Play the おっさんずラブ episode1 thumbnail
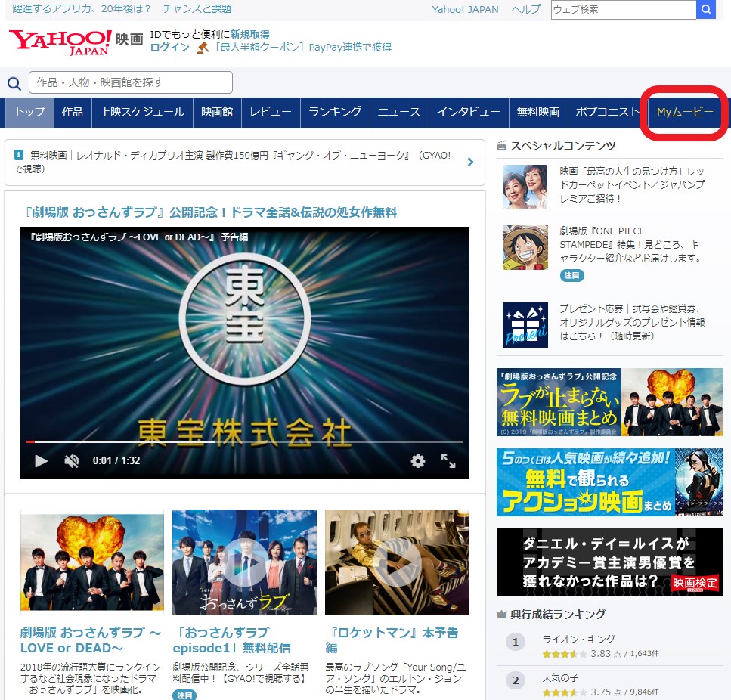 coord(244,562)
